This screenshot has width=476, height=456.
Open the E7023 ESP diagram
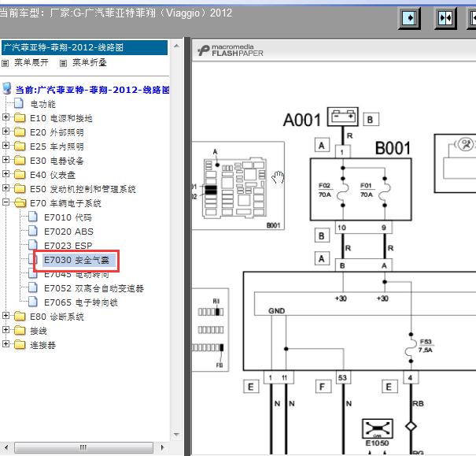point(68,246)
